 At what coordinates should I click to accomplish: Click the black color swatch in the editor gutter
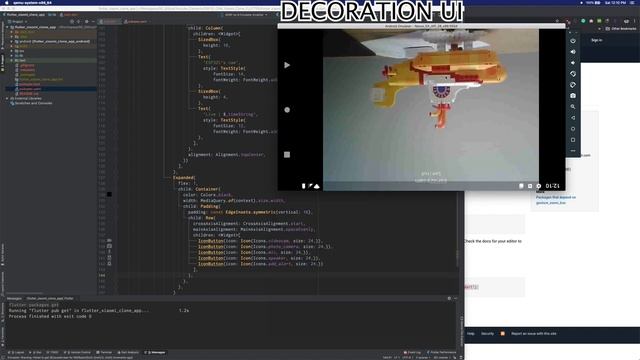[109, 194]
